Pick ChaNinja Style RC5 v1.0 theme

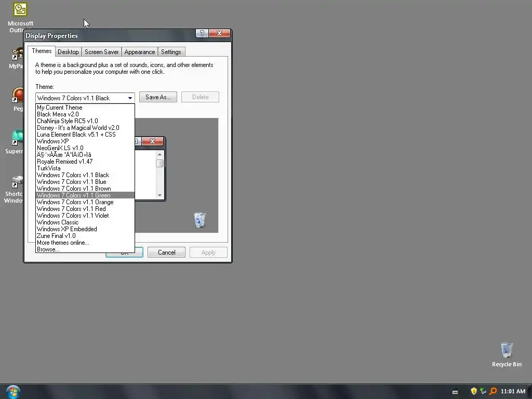pos(85,121)
